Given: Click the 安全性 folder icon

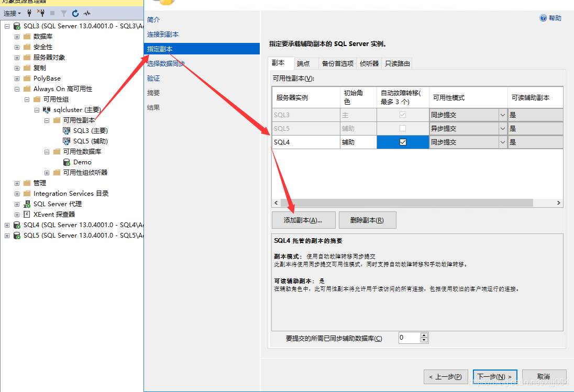Looking at the screenshot, I should (27, 47).
